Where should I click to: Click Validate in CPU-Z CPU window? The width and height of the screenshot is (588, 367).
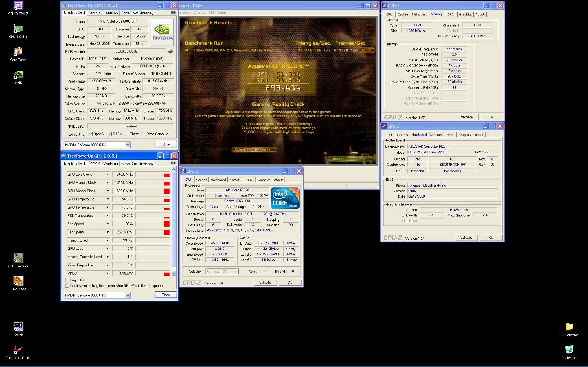265,283
